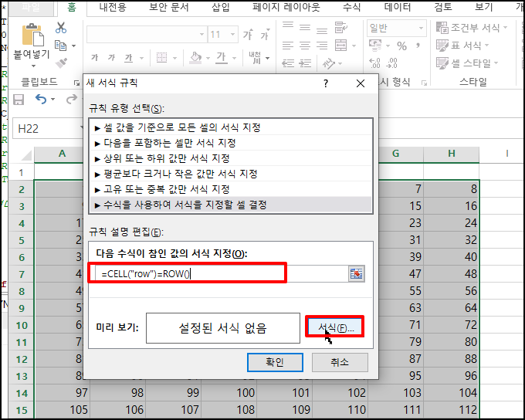Open the 페이지 레이아웃 ribbon tab

tap(286, 8)
